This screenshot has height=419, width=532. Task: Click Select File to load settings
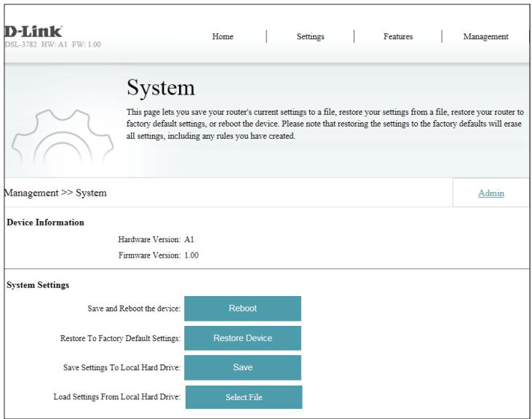pos(243,397)
